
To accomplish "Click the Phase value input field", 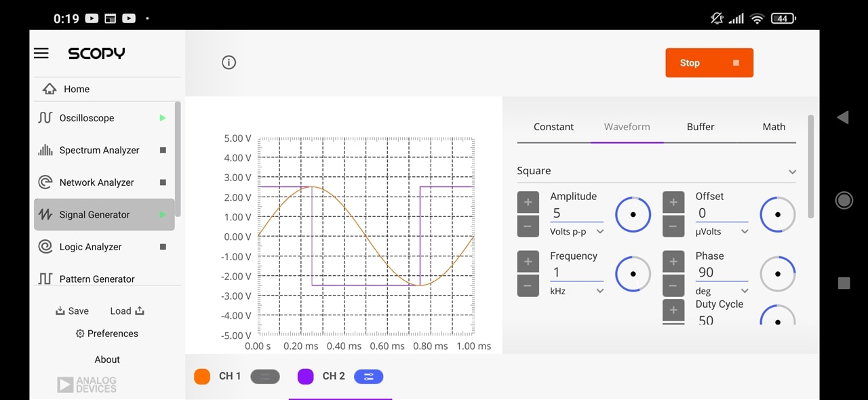I will click(x=722, y=272).
